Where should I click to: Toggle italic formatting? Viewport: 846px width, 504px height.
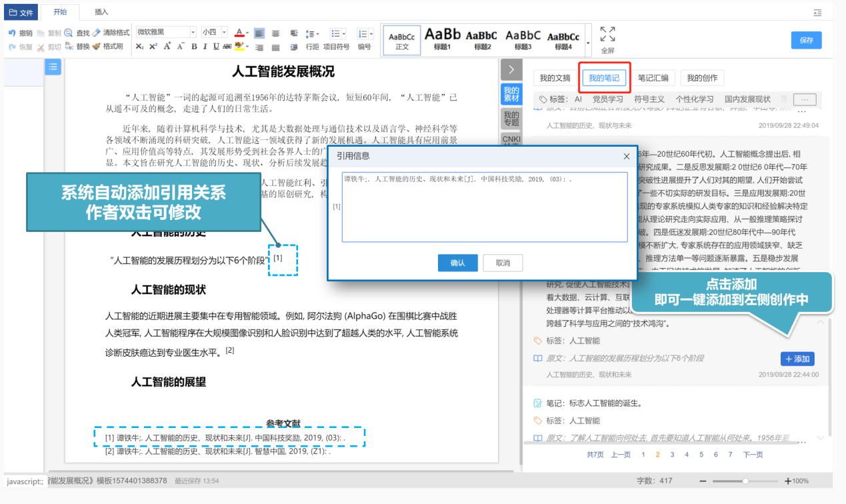[205, 47]
